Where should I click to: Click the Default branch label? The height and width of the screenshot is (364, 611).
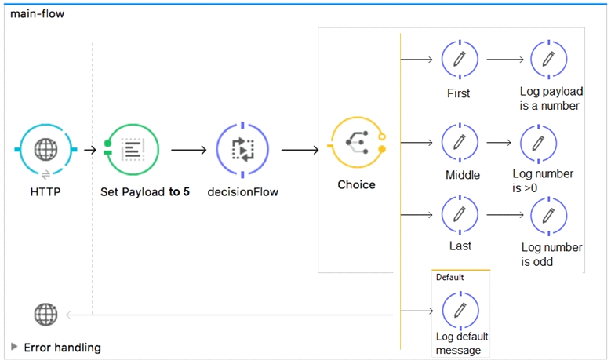pos(450,277)
